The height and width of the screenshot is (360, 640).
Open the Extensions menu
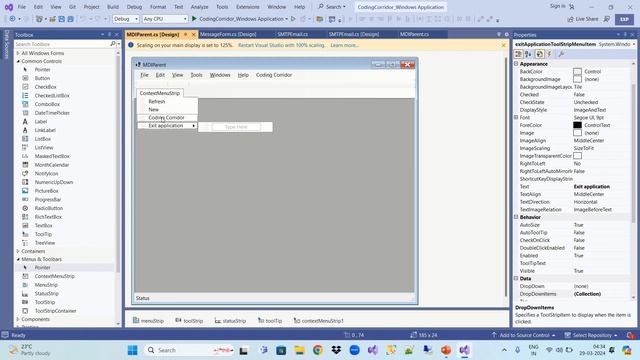pos(248,7)
